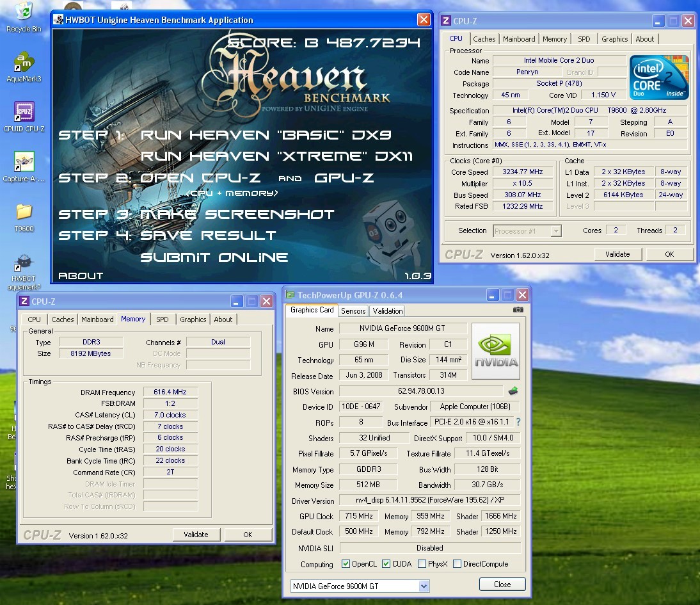This screenshot has width=700, height=605.
Task: Click the GPU Clock 715 MHz value
Action: (x=358, y=515)
